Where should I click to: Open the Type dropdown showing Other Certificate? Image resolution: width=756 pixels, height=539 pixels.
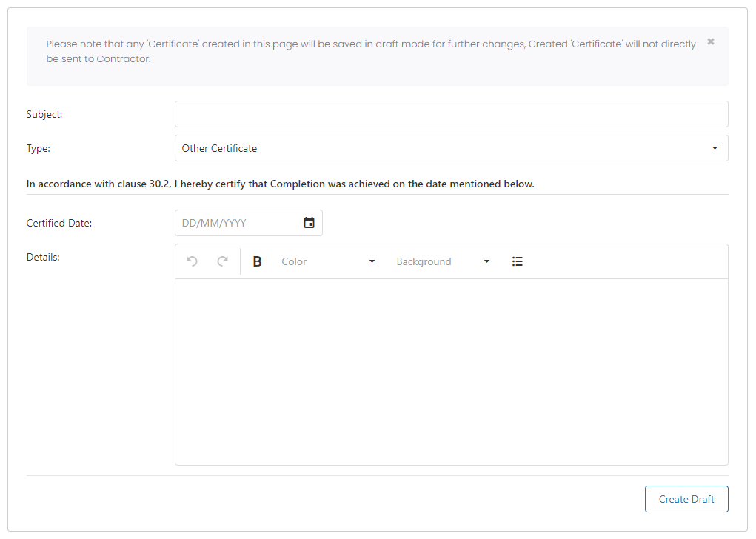(x=451, y=149)
